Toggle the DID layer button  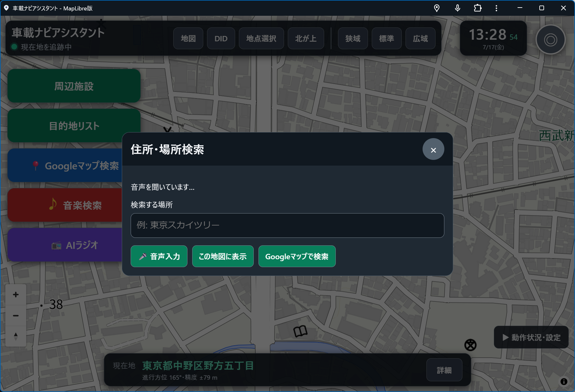[221, 38]
